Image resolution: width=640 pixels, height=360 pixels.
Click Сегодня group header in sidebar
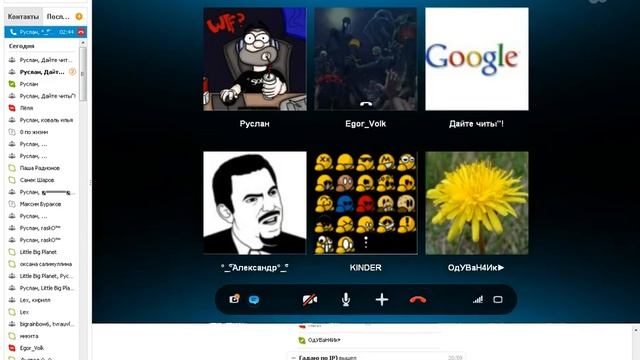(x=21, y=46)
